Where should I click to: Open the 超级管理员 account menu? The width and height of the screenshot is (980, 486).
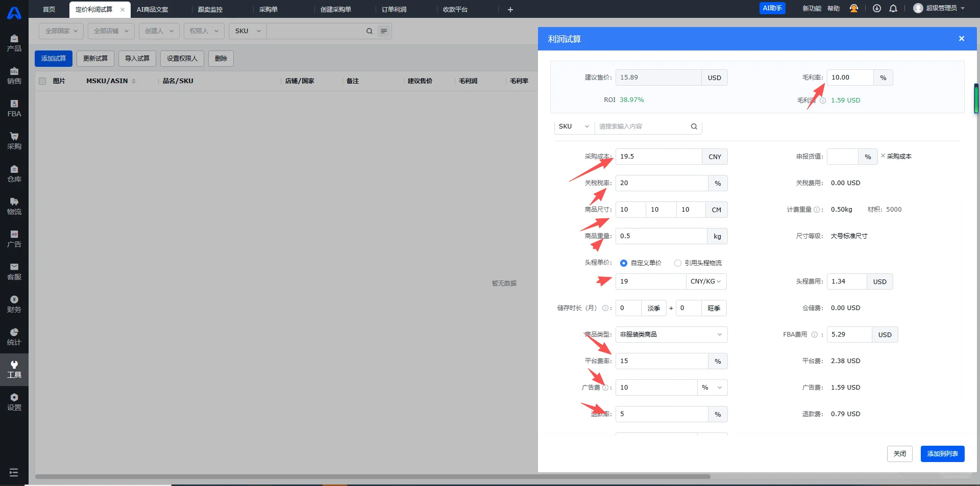939,8
